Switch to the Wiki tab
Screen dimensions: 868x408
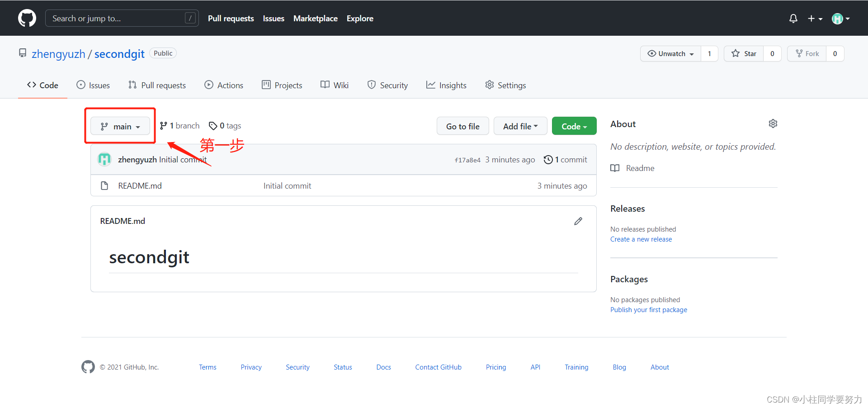coord(335,85)
